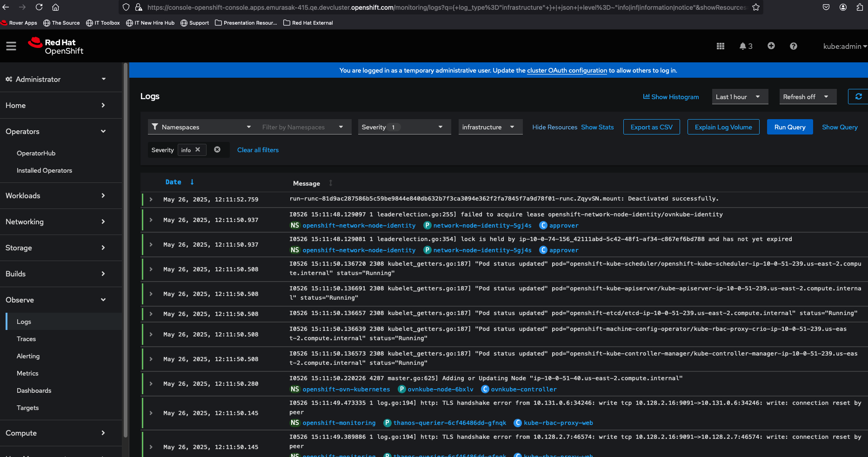Image resolution: width=868 pixels, height=457 pixels.
Task: Toggle Hide Resources
Action: 554,127
